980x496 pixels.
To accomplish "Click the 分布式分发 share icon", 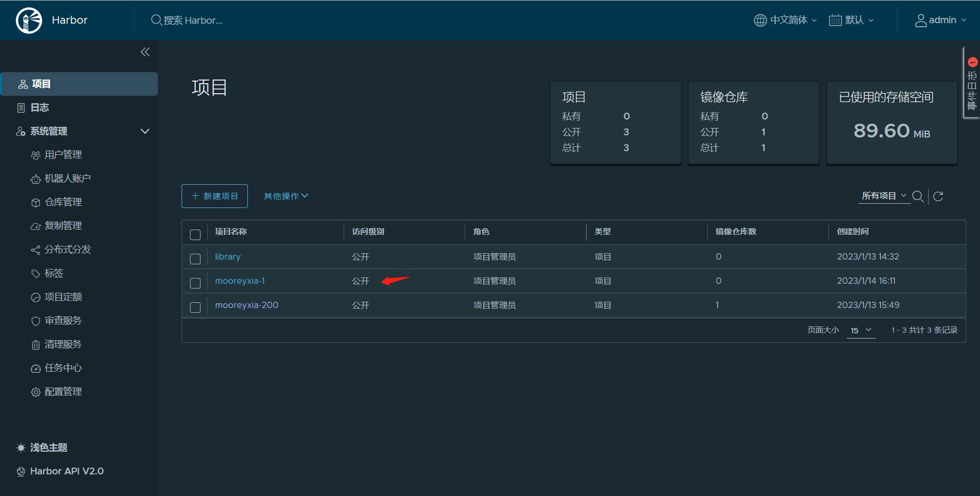I will pyautogui.click(x=36, y=250).
